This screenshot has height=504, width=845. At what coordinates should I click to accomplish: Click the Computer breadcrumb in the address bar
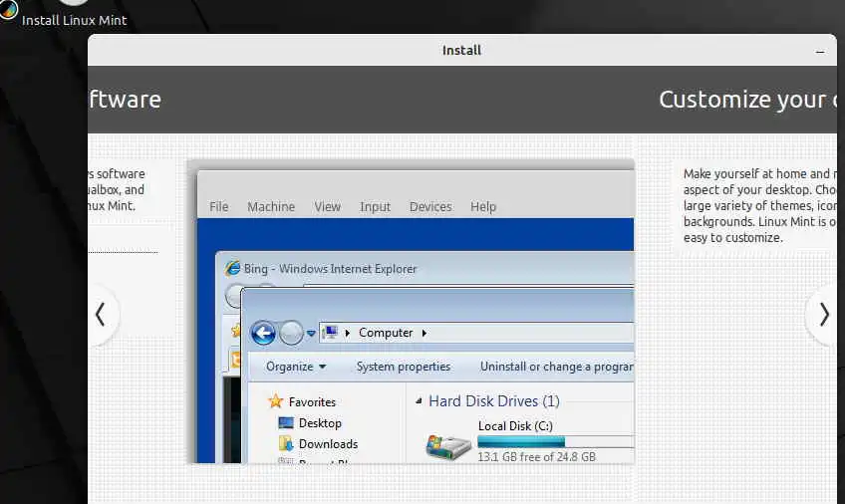coord(386,333)
